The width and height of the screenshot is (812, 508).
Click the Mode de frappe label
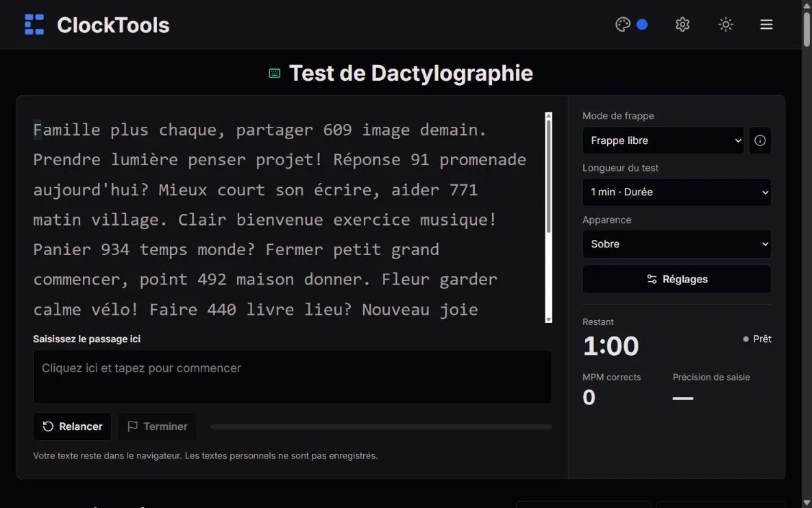(618, 116)
